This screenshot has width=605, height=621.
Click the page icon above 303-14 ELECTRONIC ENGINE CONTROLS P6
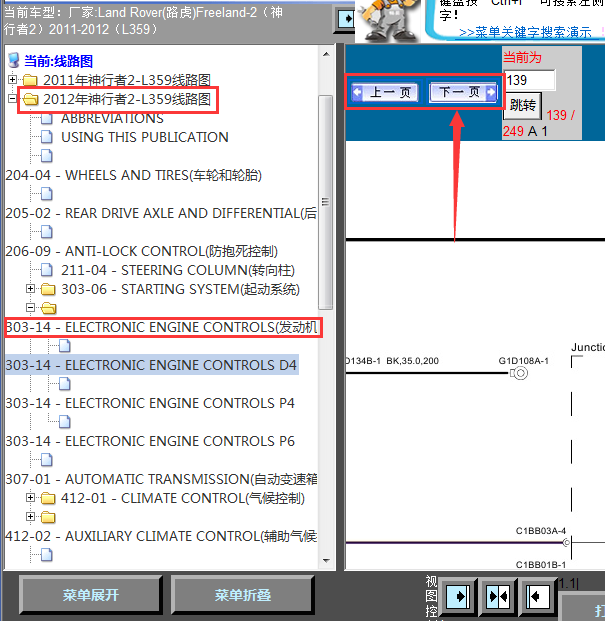[65, 422]
